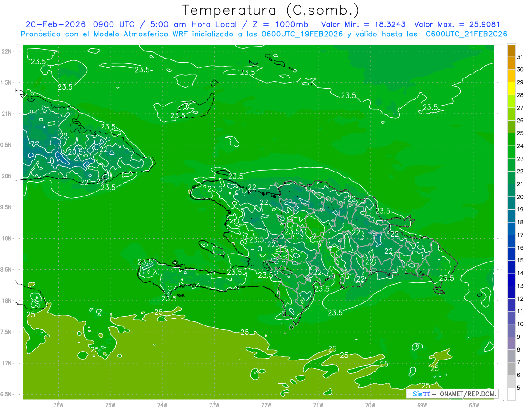
Task: Click the colorbar band between 29 and 30
Action: pos(511,76)
